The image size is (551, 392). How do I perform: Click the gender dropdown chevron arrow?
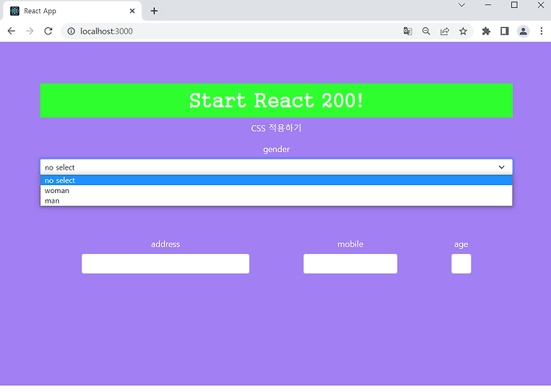coord(502,167)
